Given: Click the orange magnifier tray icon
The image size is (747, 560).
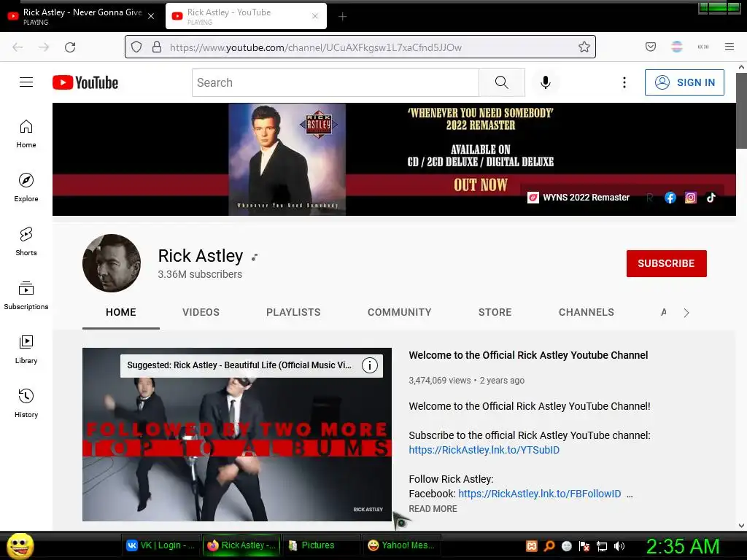Looking at the screenshot, I should 549,546.
